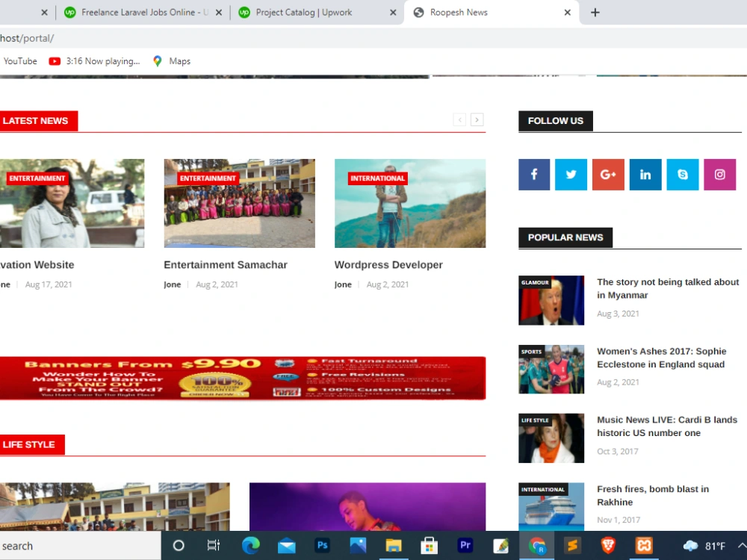Switch to Chrome in taskbar

537,546
